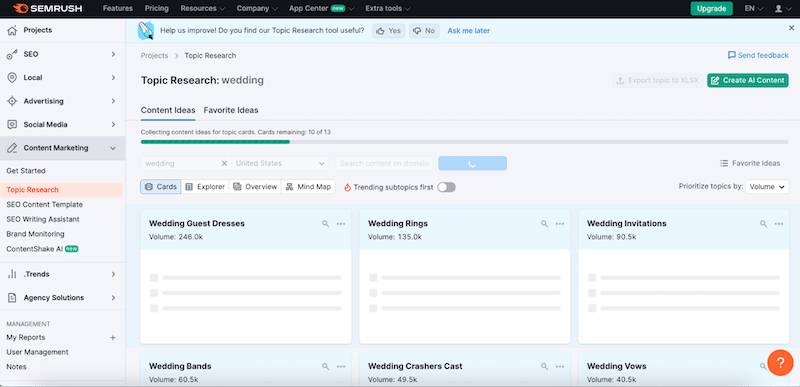Image resolution: width=800 pixels, height=387 pixels.
Task: Click Export topic to XLSX
Action: click(658, 81)
